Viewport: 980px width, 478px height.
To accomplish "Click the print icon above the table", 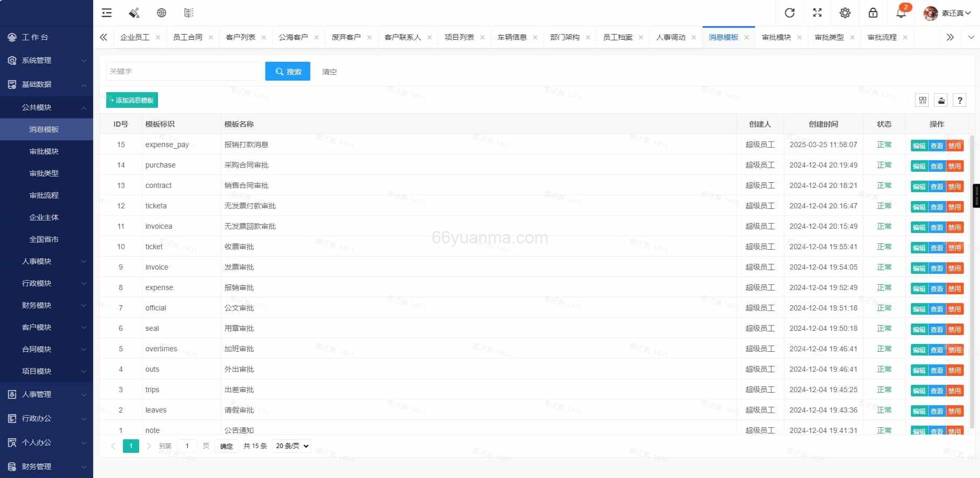I will [940, 100].
